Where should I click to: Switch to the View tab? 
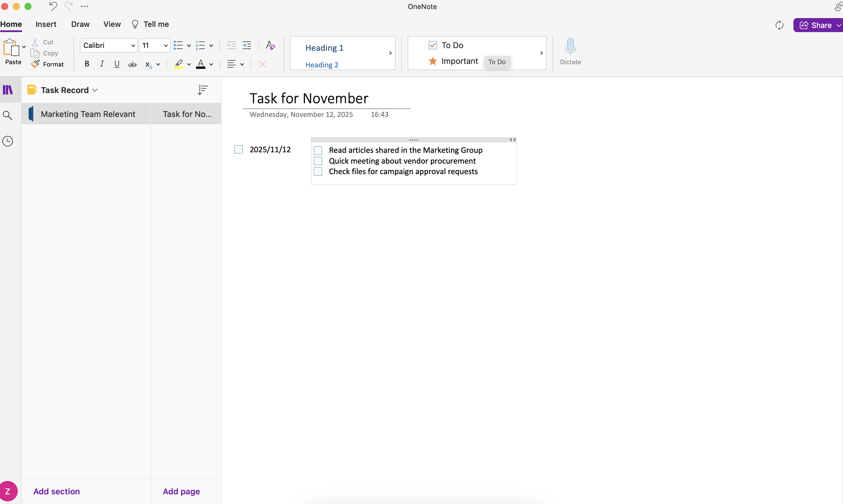point(112,24)
